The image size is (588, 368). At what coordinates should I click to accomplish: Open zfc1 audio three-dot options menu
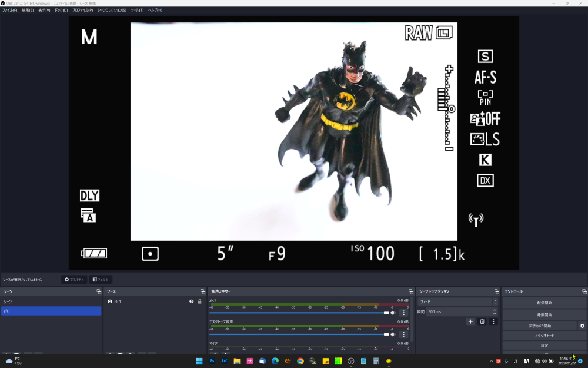point(403,313)
